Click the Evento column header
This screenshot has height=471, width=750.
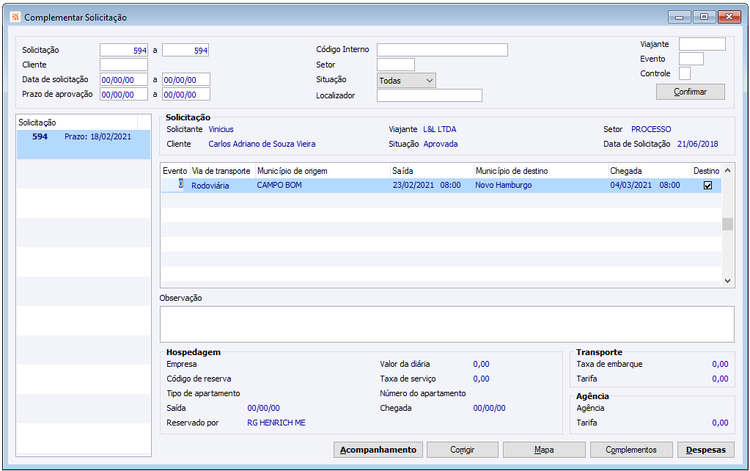[175, 171]
